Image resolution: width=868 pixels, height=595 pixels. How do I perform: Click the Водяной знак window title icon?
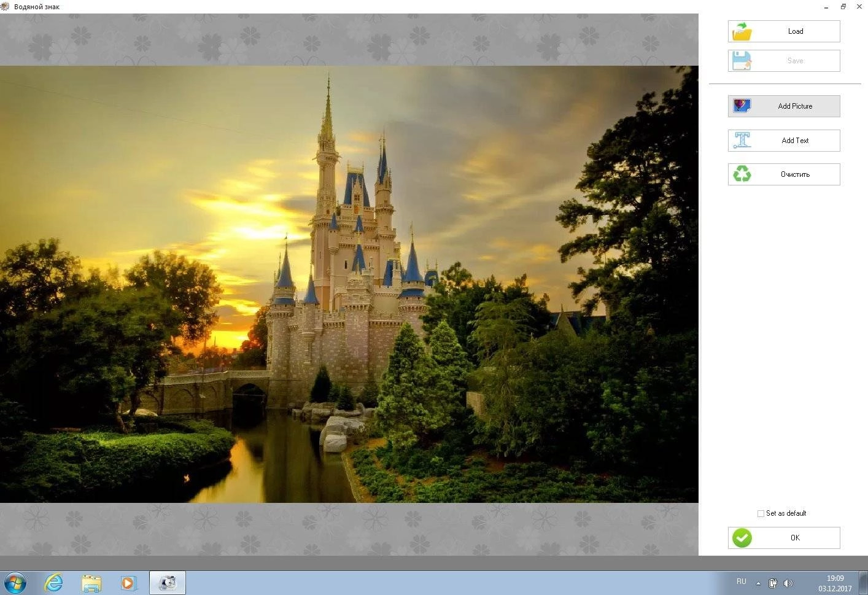tap(5, 6)
